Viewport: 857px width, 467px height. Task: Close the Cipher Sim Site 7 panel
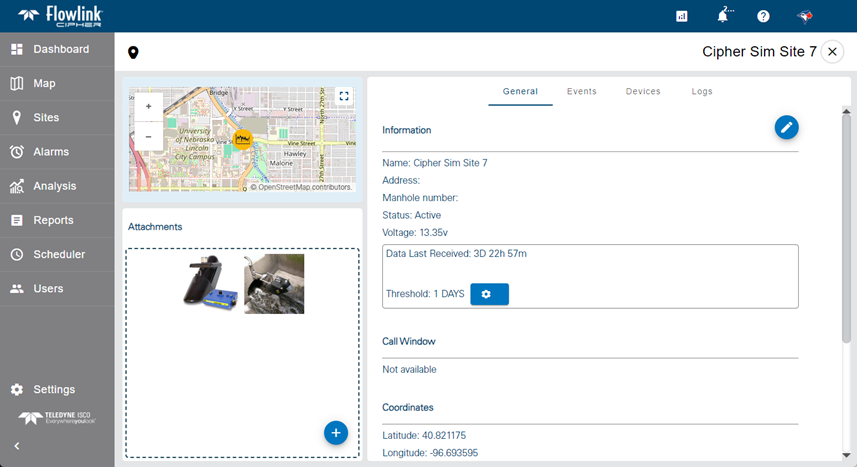[x=832, y=52]
